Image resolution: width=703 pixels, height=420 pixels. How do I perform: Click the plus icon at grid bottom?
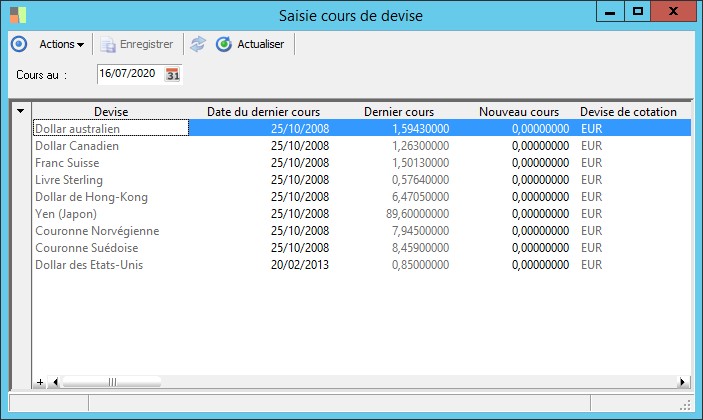click(x=40, y=382)
